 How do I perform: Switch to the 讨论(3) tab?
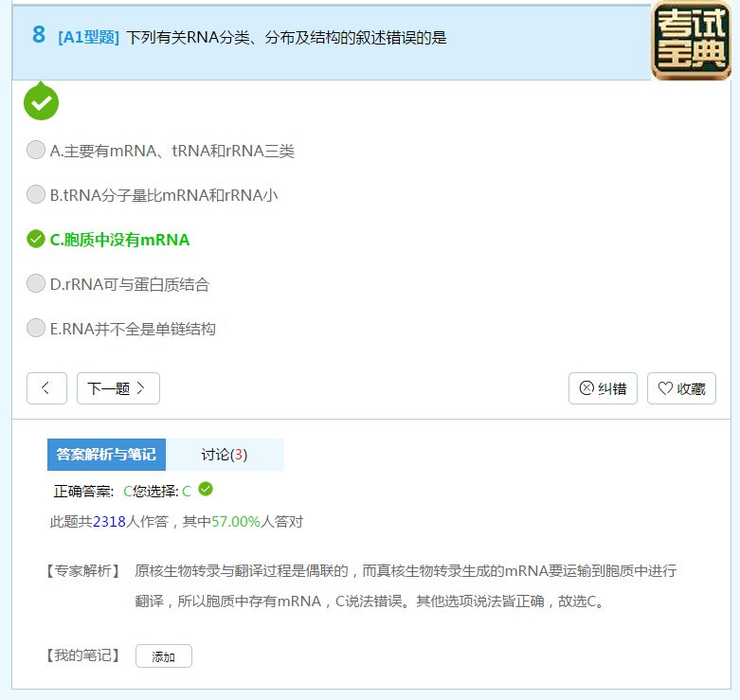coord(225,455)
